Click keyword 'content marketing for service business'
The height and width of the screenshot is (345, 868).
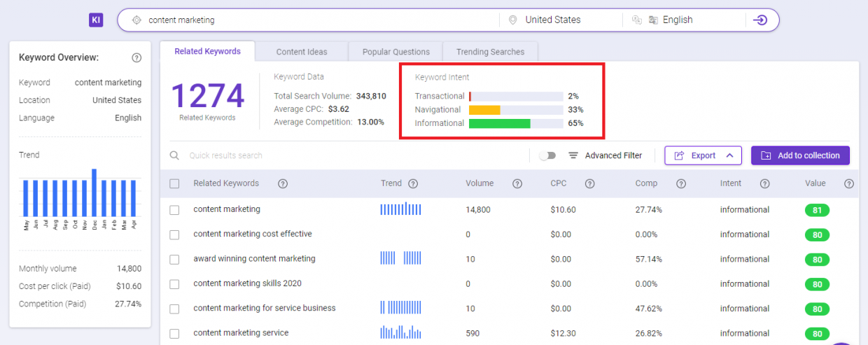[265, 308]
